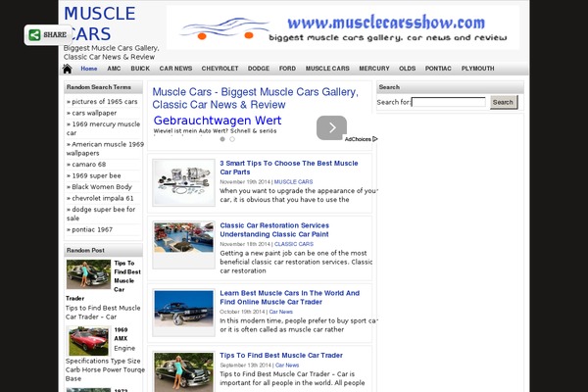Open the Car News menu item

tap(175, 69)
